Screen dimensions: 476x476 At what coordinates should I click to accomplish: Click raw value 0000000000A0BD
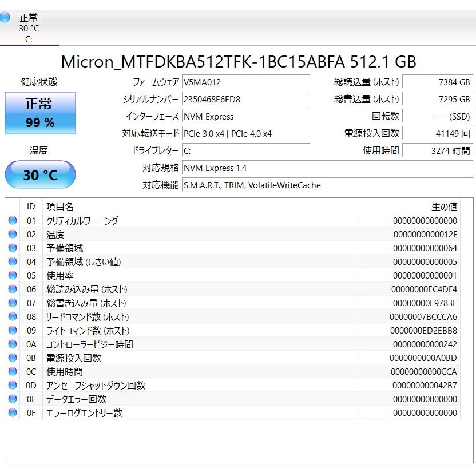tap(423, 358)
